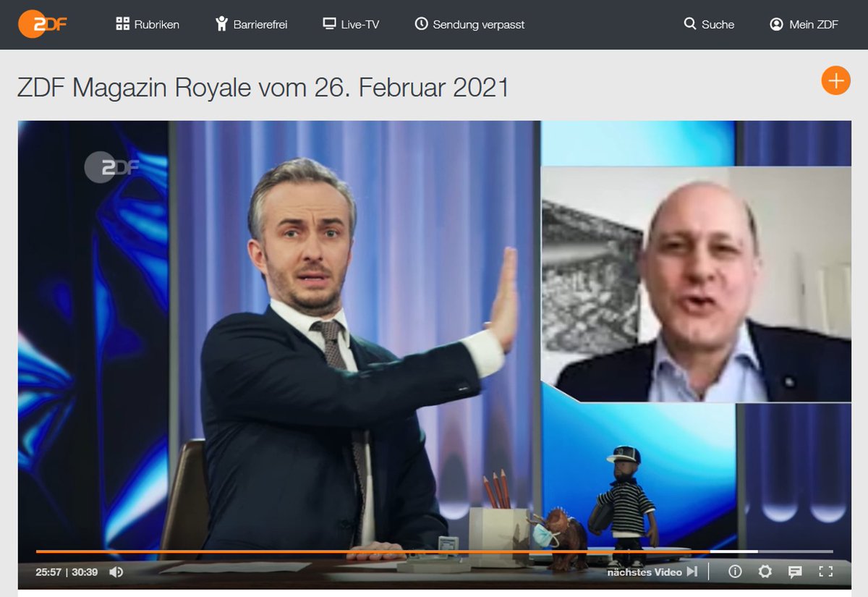Open the Barrierefrei menu
The height and width of the screenshot is (597, 868).
point(251,24)
